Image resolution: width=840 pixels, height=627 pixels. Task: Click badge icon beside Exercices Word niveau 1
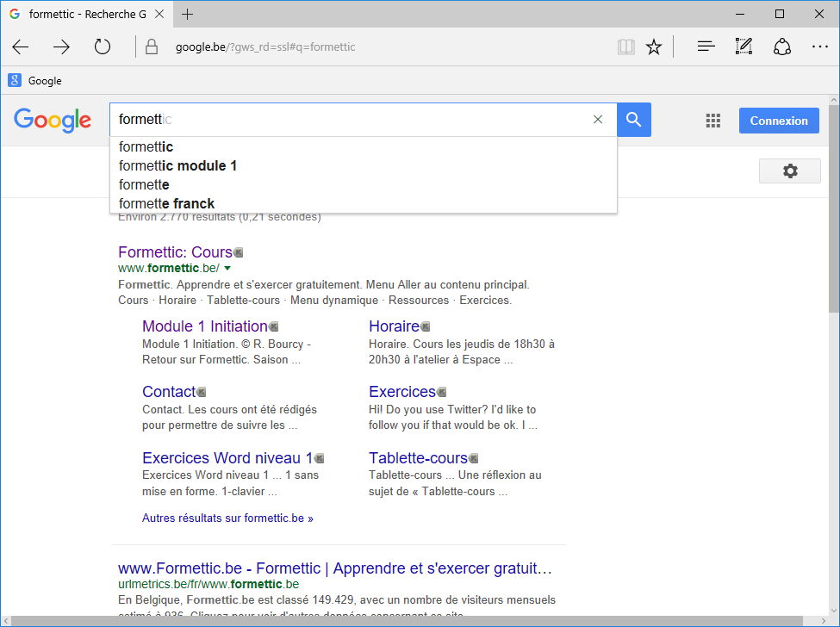coord(320,458)
